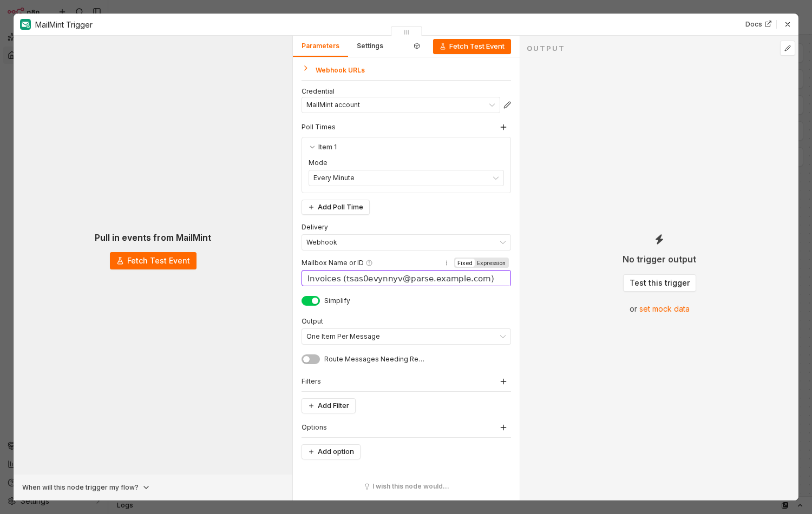This screenshot has height=514, width=812.
Task: Click the Add option button
Action: (331, 452)
